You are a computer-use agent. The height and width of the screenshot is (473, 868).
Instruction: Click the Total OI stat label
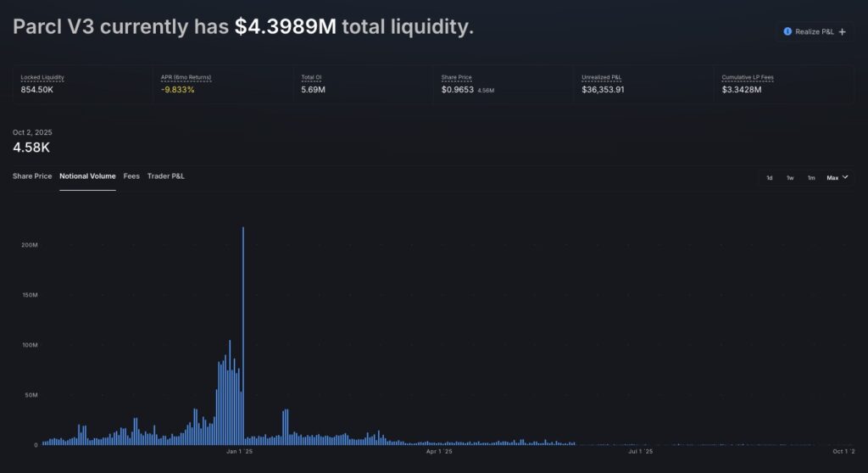coord(311,77)
